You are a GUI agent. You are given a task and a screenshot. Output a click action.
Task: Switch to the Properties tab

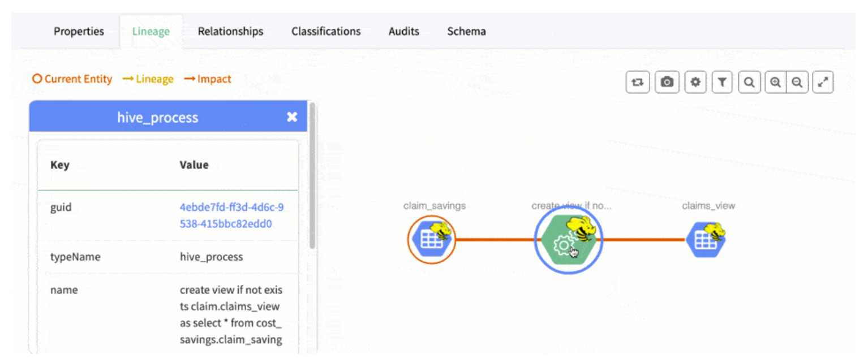[79, 32]
